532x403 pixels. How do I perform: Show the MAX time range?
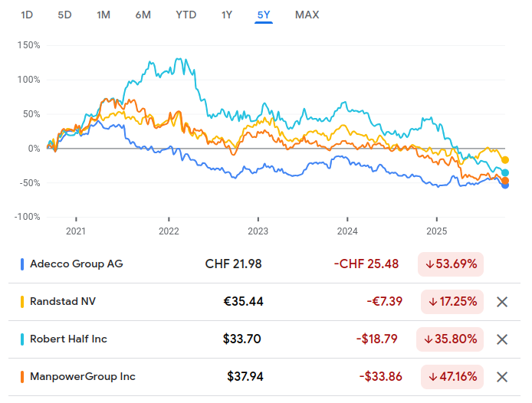[307, 15]
